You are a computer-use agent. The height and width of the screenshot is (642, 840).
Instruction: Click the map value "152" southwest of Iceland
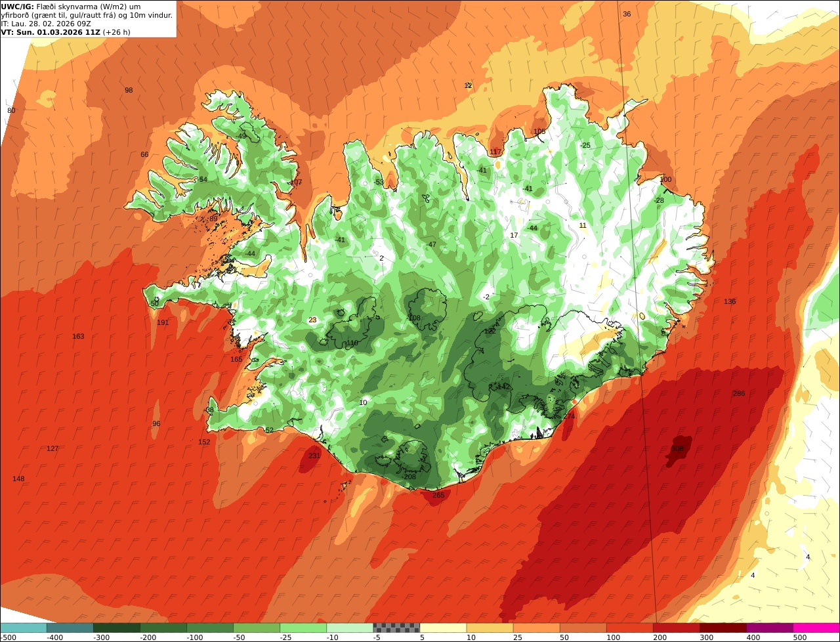click(204, 442)
